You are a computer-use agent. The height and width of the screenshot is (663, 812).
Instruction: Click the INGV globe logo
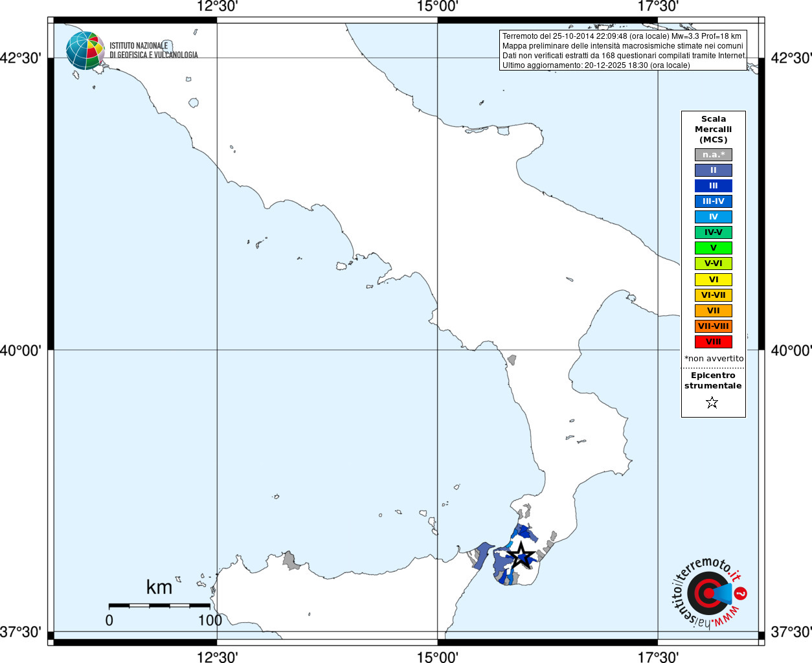point(85,51)
